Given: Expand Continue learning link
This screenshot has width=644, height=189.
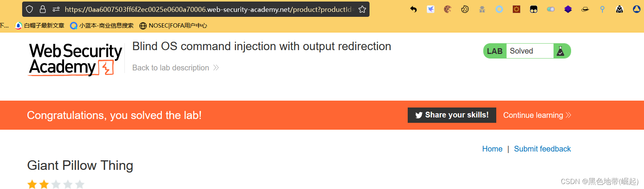Looking at the screenshot, I should [x=537, y=115].
